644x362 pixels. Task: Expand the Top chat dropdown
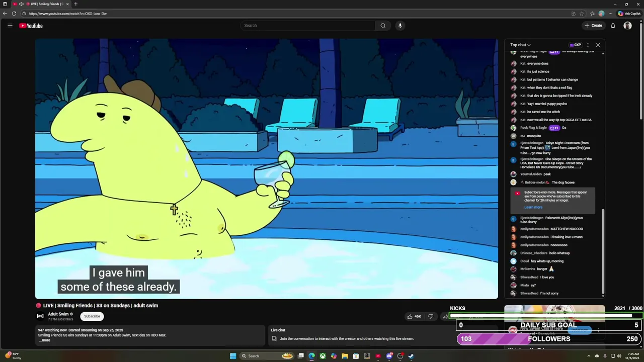click(x=520, y=45)
